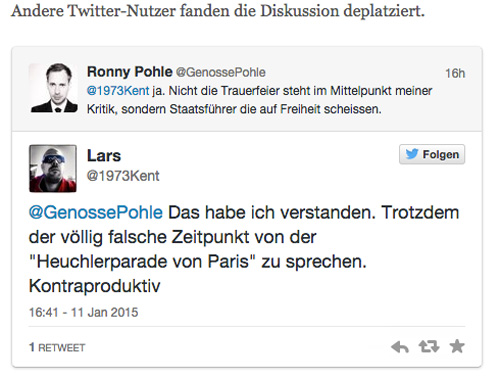500x379 pixels.
Task: Favorite the tweet with star icon
Action: tap(457, 346)
